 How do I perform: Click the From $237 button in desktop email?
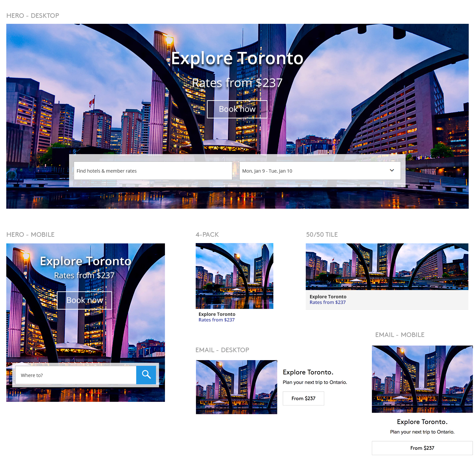(x=303, y=399)
